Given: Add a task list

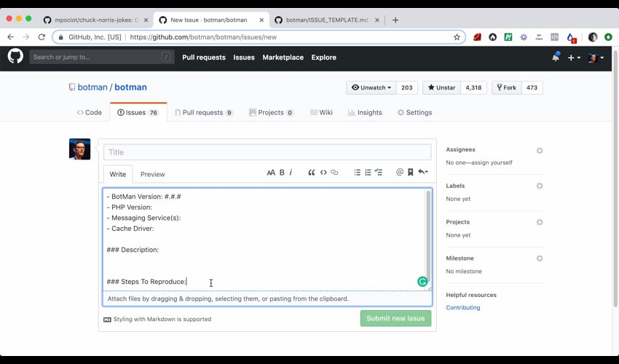Looking at the screenshot, I should pos(379,173).
